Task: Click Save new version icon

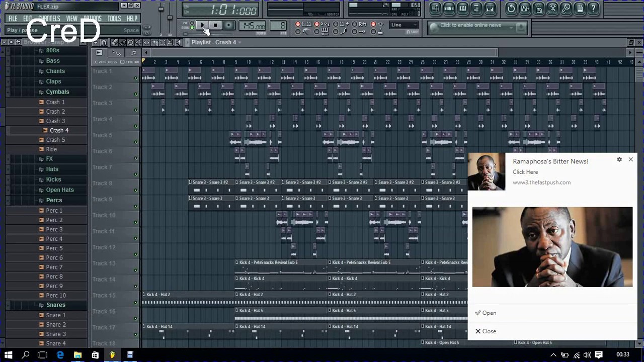Action: point(525,9)
